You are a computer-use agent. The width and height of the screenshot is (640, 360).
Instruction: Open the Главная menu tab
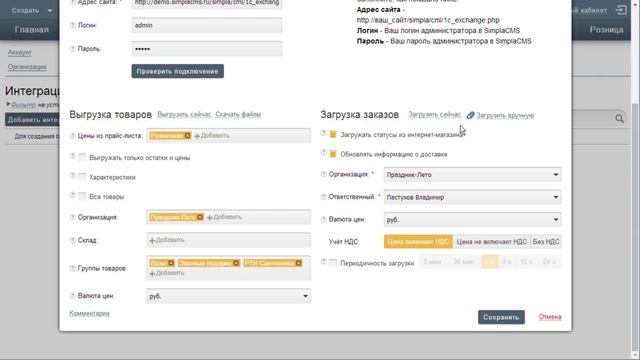32,30
